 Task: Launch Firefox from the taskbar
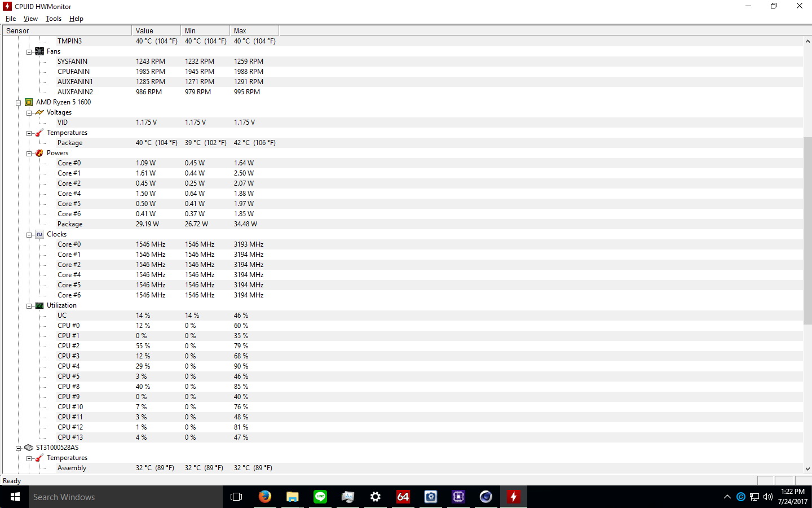(x=264, y=497)
